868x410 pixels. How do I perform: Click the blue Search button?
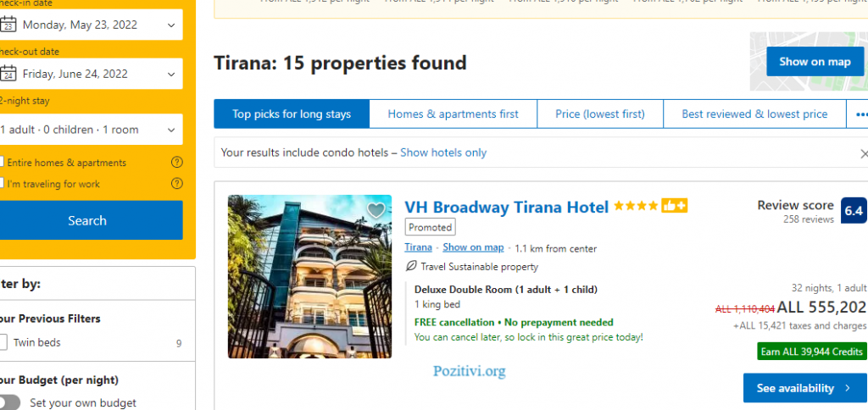[90, 220]
